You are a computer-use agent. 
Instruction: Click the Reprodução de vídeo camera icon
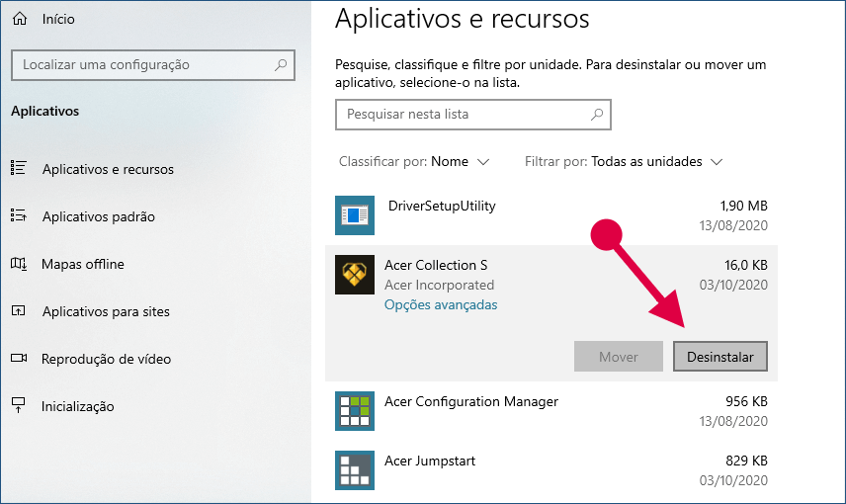pos(19,358)
